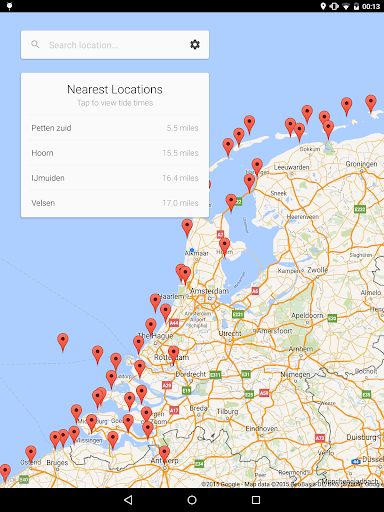This screenshot has width=384, height=512.
Task: Tap the Amsterdam city label on map
Action: (209, 291)
